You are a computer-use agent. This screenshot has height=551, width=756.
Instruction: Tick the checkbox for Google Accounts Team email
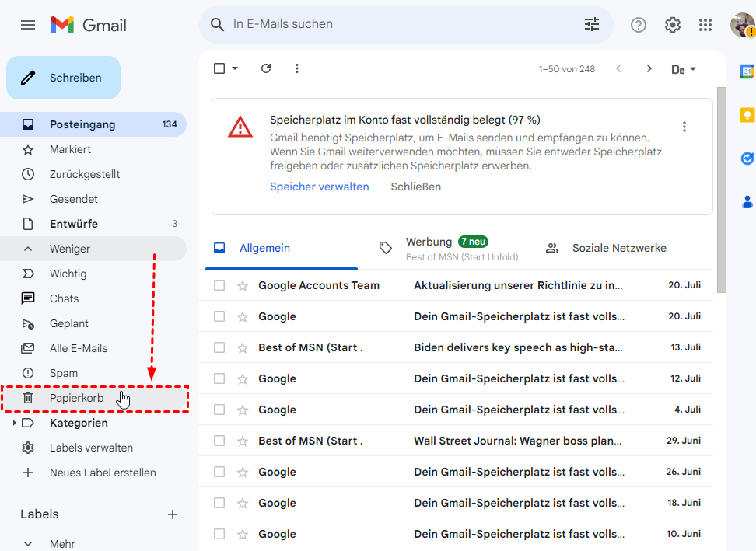point(219,285)
